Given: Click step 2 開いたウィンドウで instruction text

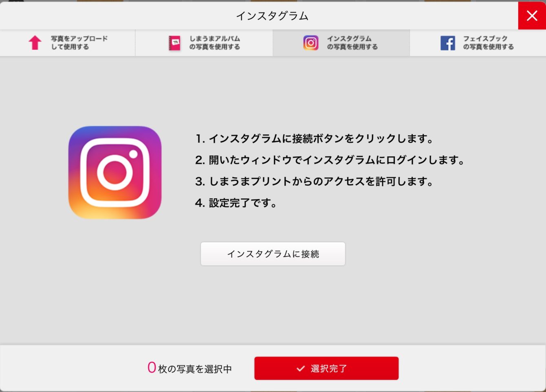Looking at the screenshot, I should point(330,160).
